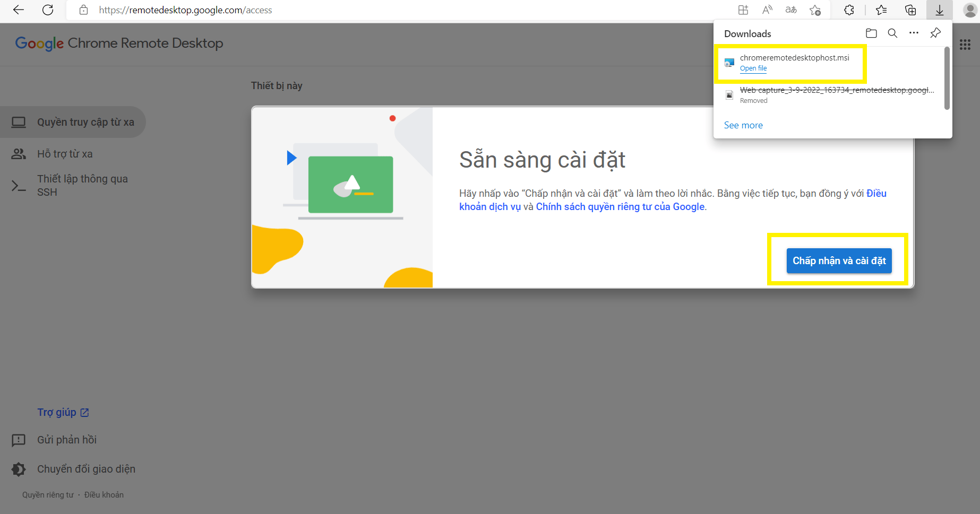The height and width of the screenshot is (514, 980).
Task: Click the Google Chrome Remote Desktop logo
Action: [119, 43]
